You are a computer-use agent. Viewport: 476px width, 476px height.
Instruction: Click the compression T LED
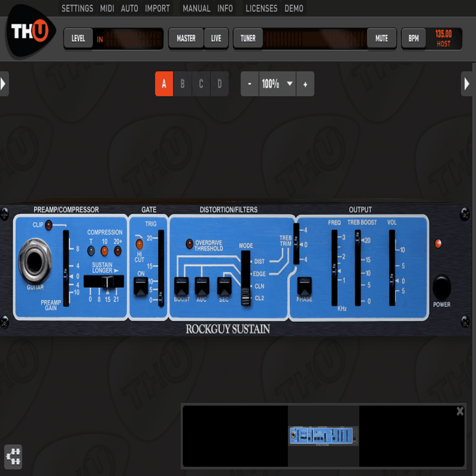91,251
